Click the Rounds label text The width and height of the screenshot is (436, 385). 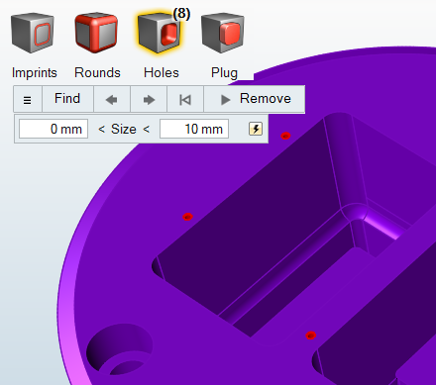coord(97,73)
